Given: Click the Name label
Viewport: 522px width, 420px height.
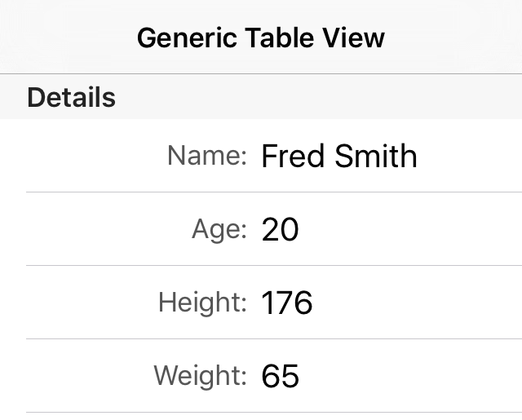Looking at the screenshot, I should point(207,155).
